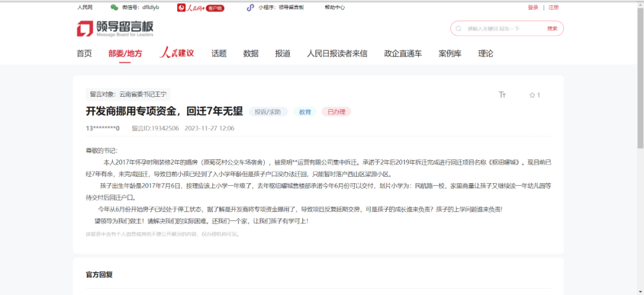Image resolution: width=644 pixels, height=295 pixels.
Task: Open the 人民建议 logo tab
Action: tap(177, 53)
